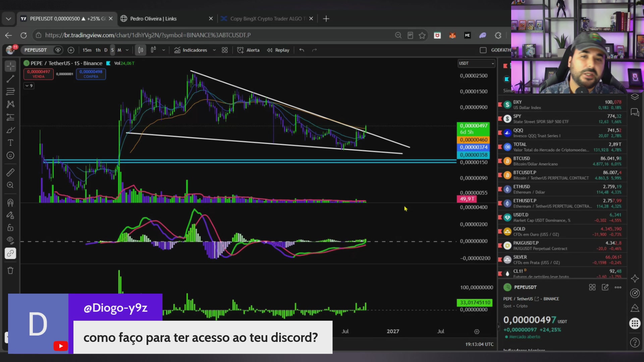Start bar Replay mode

[278, 50]
